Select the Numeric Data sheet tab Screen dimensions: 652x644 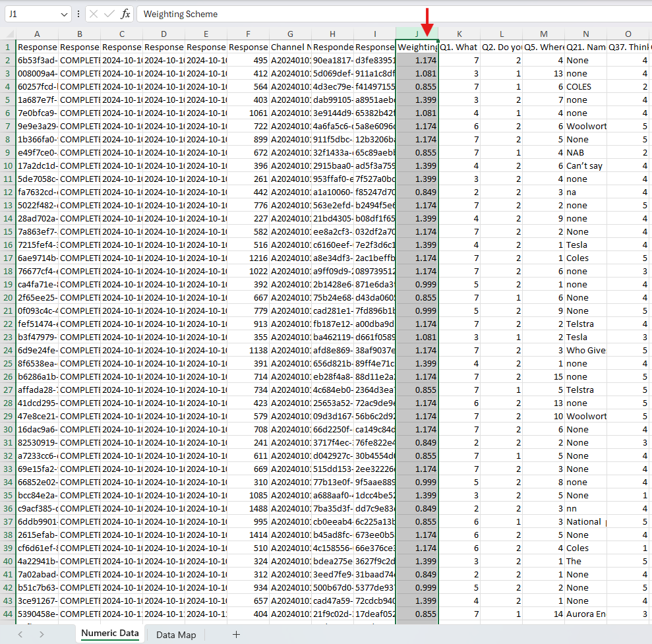pyautogui.click(x=110, y=633)
